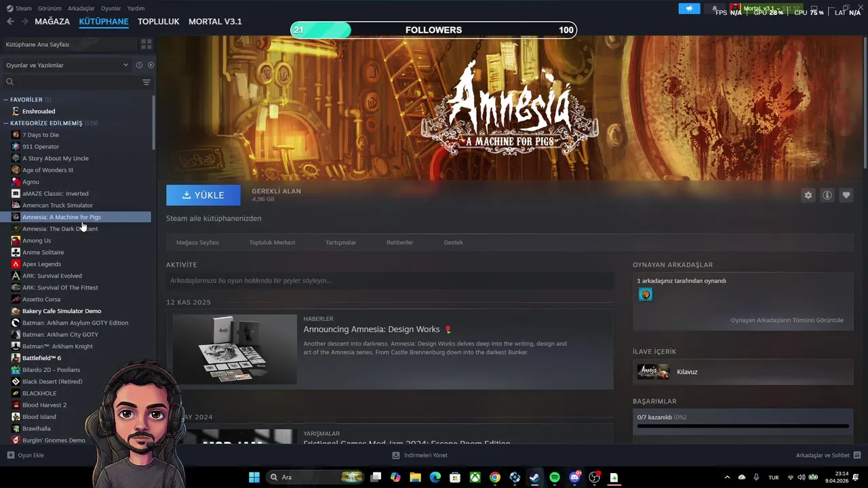Click the achievements progress bar
Screen dimensions: 868x488
[743, 426]
